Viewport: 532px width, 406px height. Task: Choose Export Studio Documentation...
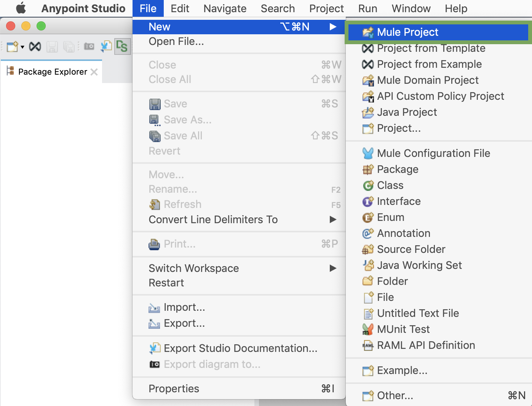[x=239, y=348]
